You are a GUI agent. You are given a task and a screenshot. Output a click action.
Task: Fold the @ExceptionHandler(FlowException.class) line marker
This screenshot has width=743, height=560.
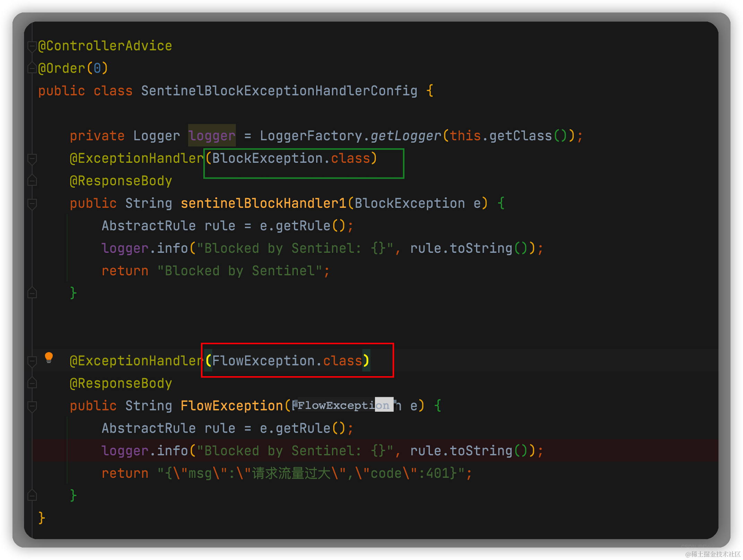[32, 361]
